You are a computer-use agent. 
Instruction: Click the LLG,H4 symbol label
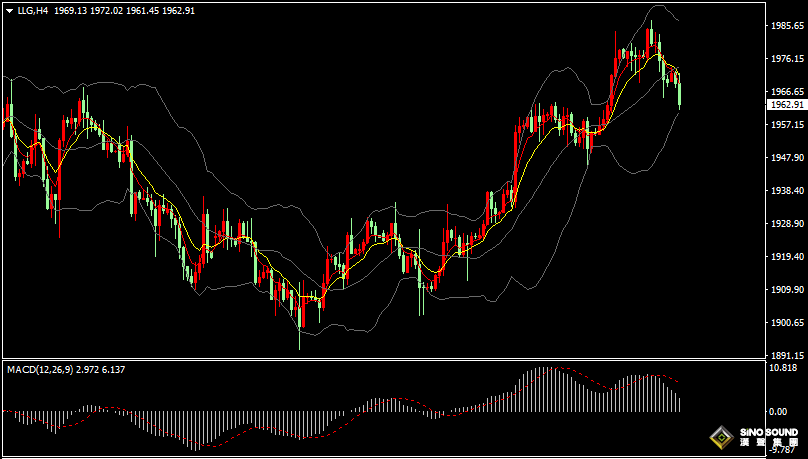pyautogui.click(x=32, y=11)
